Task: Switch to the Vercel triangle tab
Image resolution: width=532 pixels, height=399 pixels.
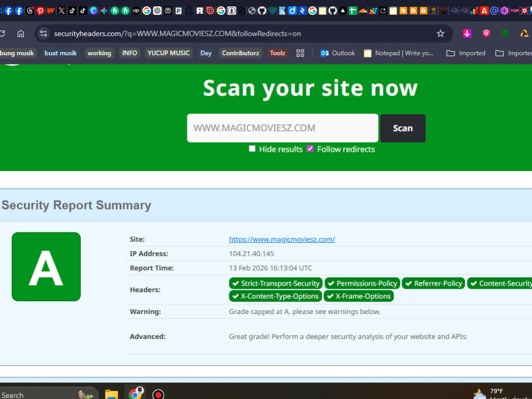Action: (343, 11)
